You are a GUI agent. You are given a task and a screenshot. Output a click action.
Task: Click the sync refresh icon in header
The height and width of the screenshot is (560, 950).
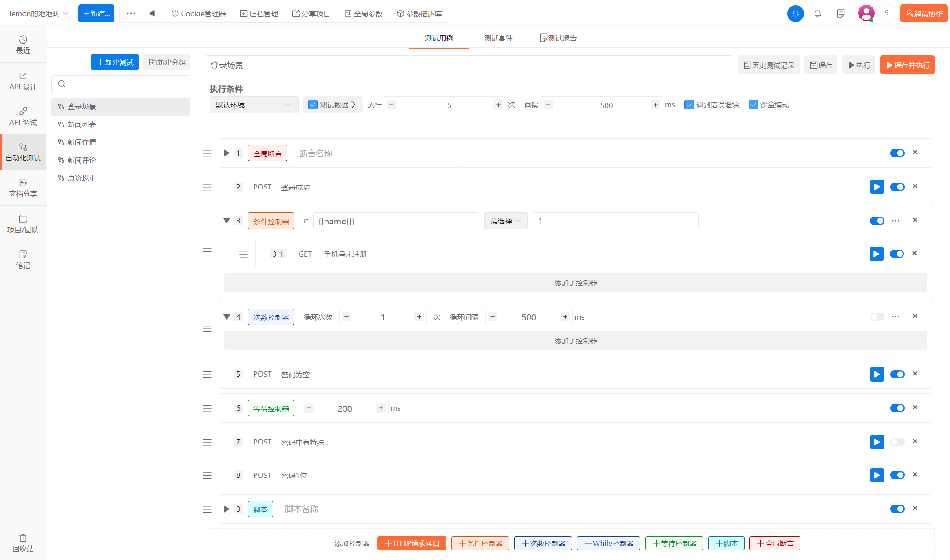point(795,14)
